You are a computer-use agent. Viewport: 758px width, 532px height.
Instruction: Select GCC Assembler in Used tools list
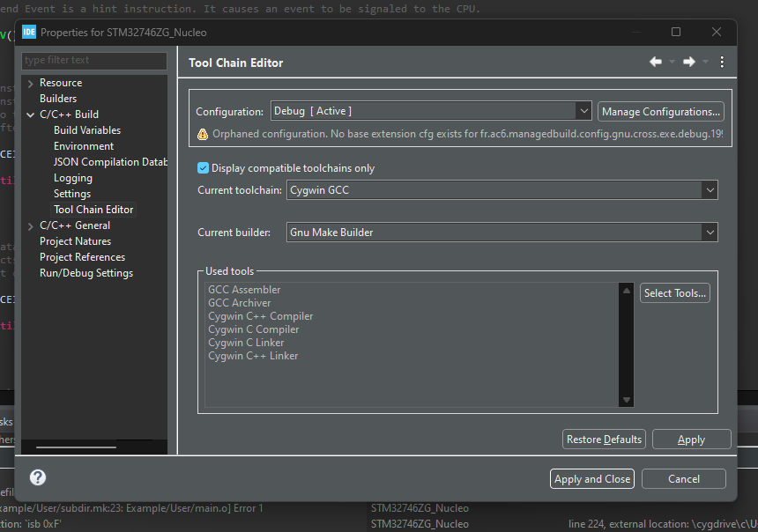pyautogui.click(x=244, y=289)
